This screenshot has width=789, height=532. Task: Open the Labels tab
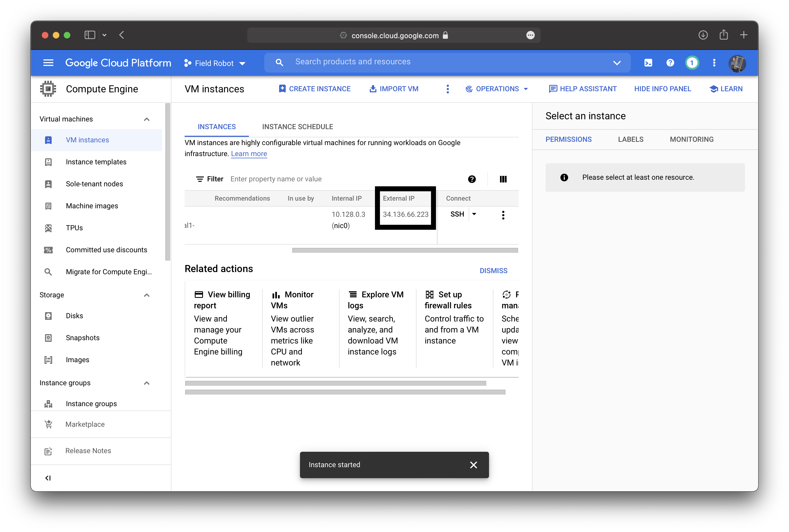630,139
